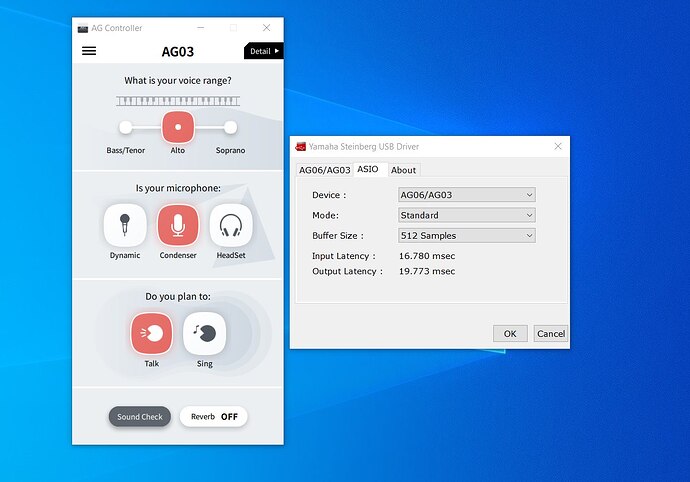Start the Sound Check

[x=140, y=416]
